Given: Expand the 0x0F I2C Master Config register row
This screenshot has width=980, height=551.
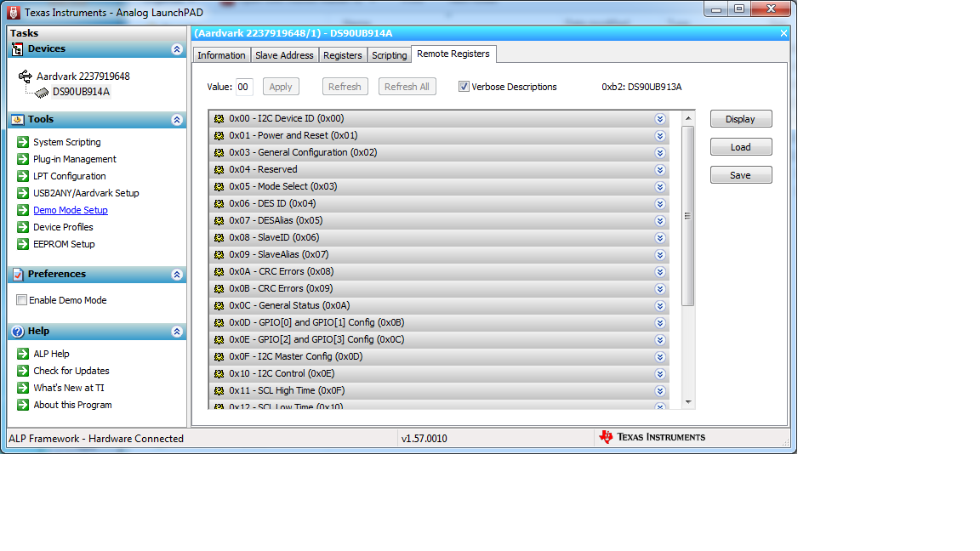Looking at the screenshot, I should click(x=660, y=357).
